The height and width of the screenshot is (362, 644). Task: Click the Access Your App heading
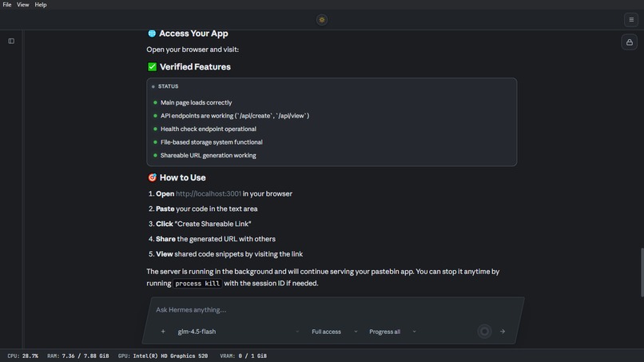pyautogui.click(x=193, y=34)
